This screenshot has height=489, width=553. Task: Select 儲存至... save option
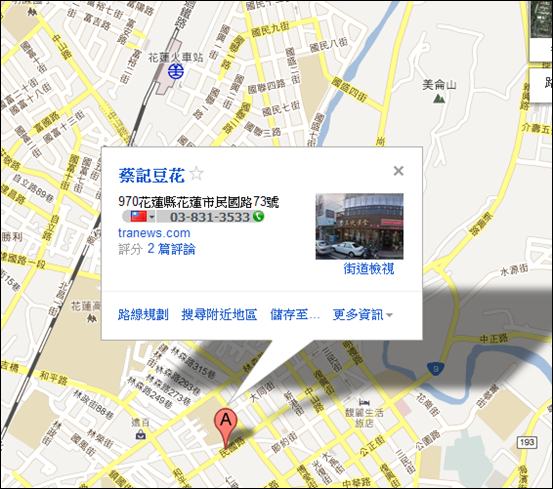point(295,314)
